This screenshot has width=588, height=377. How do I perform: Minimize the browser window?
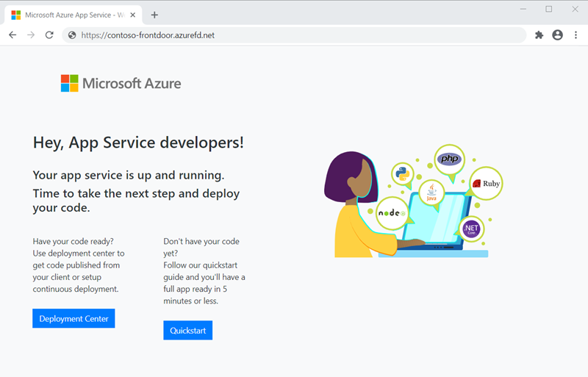pos(523,9)
